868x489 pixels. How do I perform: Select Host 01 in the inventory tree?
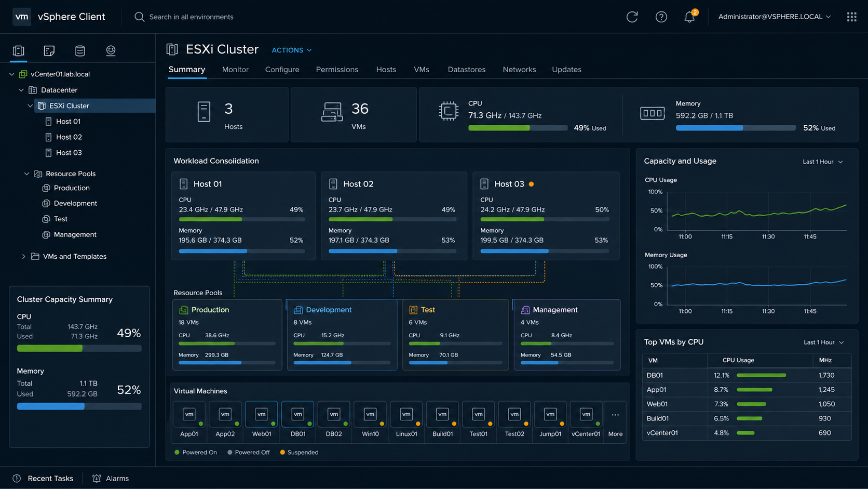pyautogui.click(x=69, y=122)
